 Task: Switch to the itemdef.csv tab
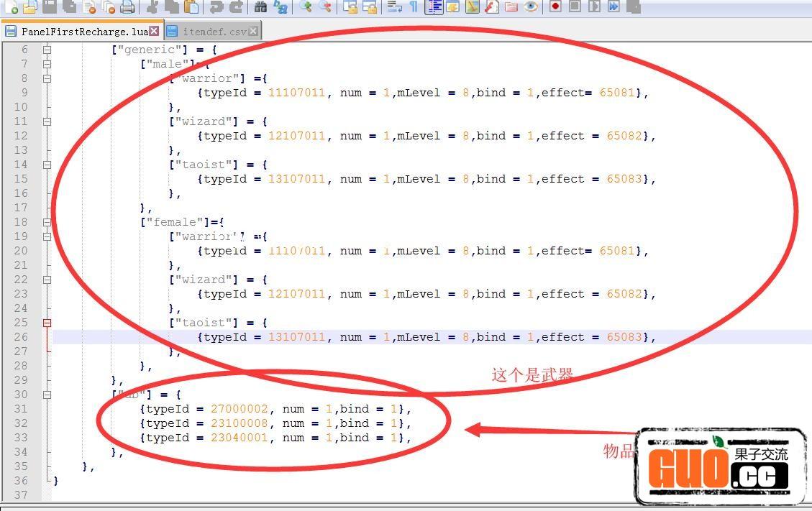(214, 32)
